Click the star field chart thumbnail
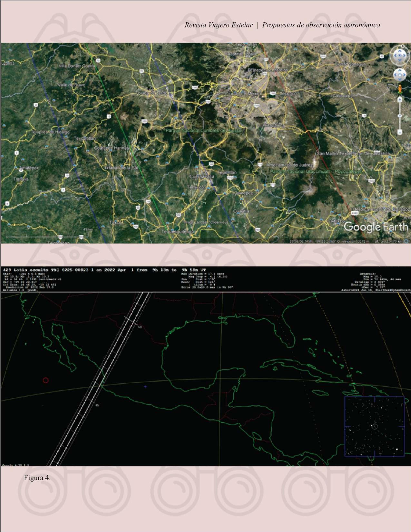The height and width of the screenshot is (532, 411). tap(374, 426)
